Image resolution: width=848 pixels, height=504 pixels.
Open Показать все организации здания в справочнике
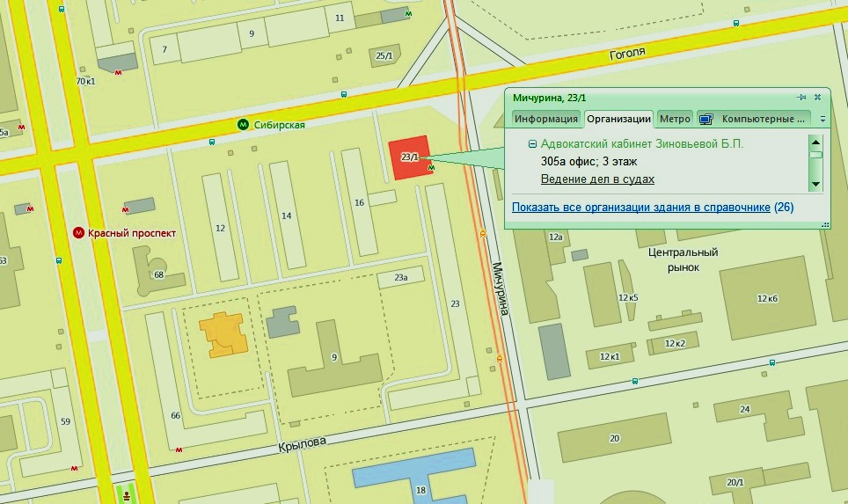coord(641,208)
